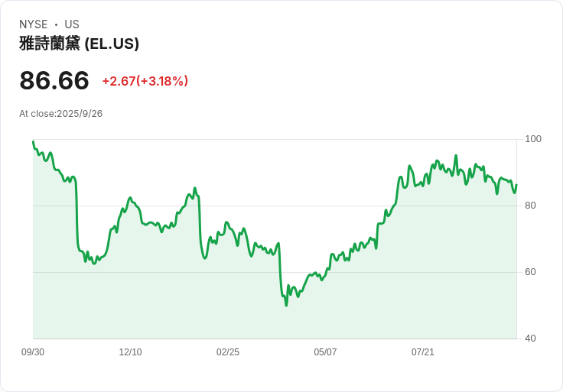
Task: Click the sharp vertical drop after 09/30
Action: pos(76,218)
